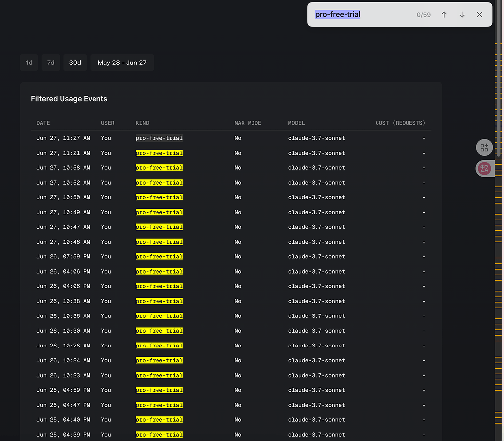Click the floating translate extension icon
This screenshot has width=504, height=441.
pos(484,169)
